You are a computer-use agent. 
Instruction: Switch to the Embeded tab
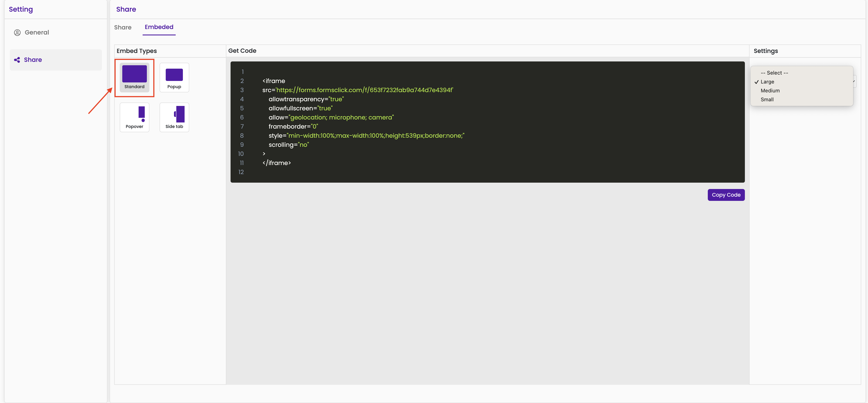159,27
